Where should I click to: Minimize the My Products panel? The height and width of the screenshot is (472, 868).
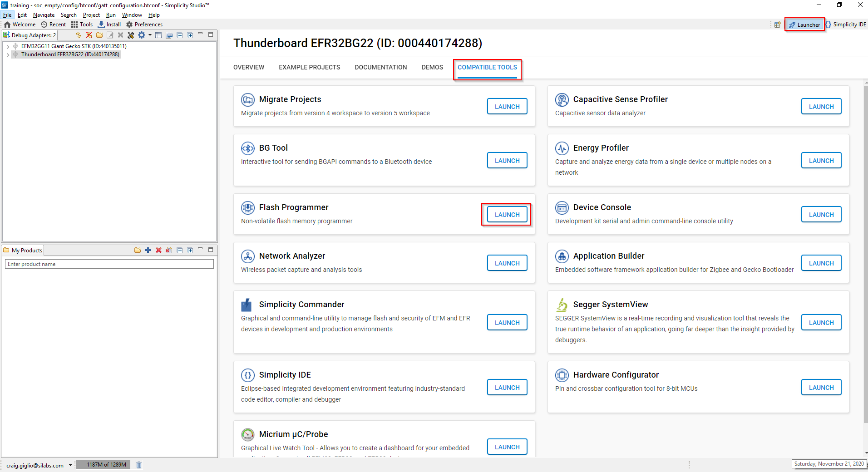click(x=200, y=249)
